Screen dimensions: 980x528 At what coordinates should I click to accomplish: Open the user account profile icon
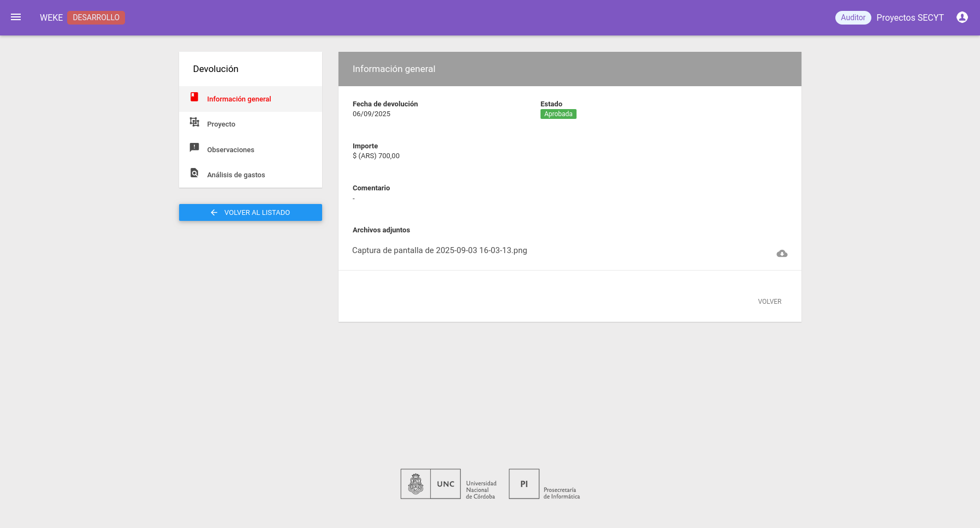(x=962, y=17)
